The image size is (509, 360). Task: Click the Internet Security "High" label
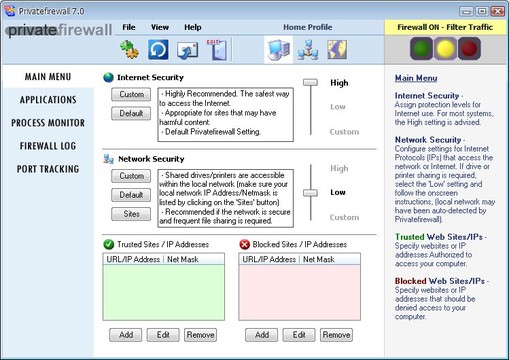tap(339, 83)
